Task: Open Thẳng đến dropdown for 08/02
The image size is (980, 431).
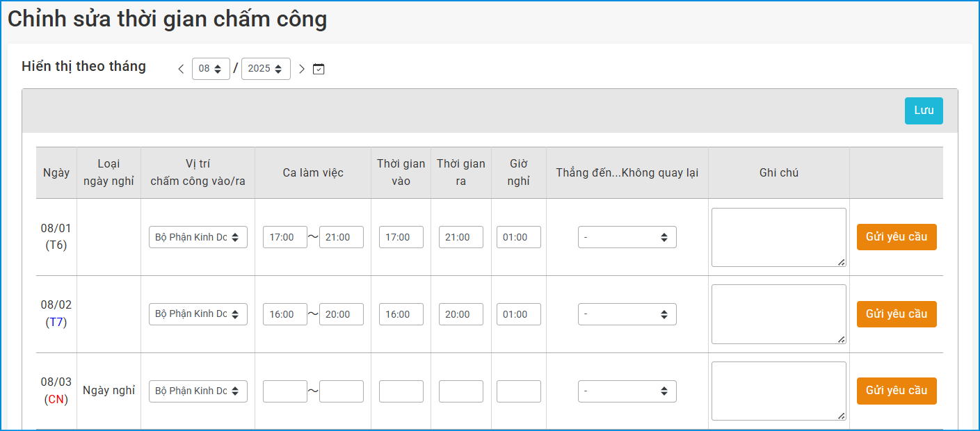Action: click(x=627, y=314)
